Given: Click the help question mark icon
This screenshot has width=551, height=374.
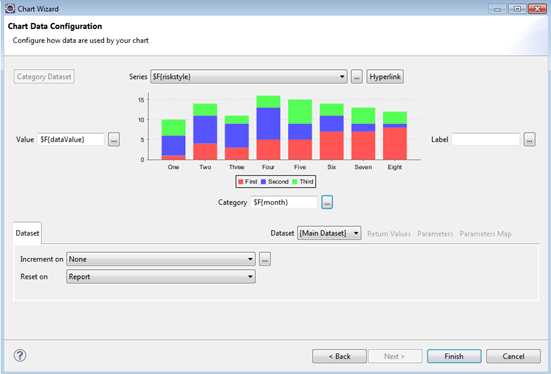Looking at the screenshot, I should point(20,355).
